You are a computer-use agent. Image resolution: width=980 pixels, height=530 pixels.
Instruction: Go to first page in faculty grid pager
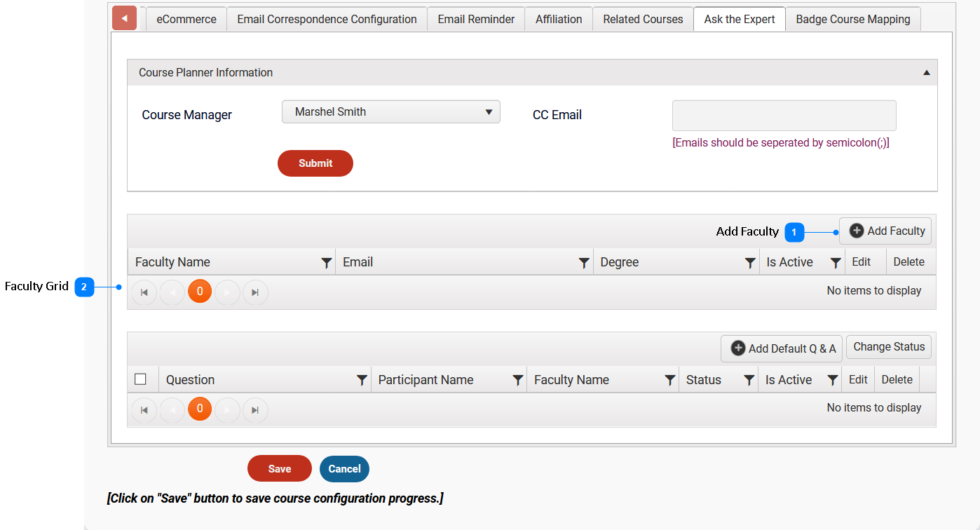coord(144,292)
